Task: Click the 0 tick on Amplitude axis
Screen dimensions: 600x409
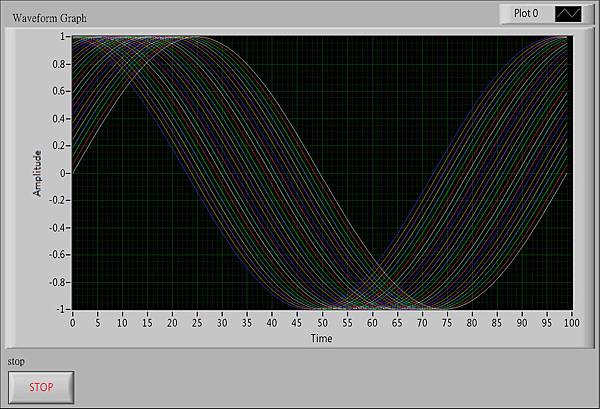Action: (x=64, y=173)
